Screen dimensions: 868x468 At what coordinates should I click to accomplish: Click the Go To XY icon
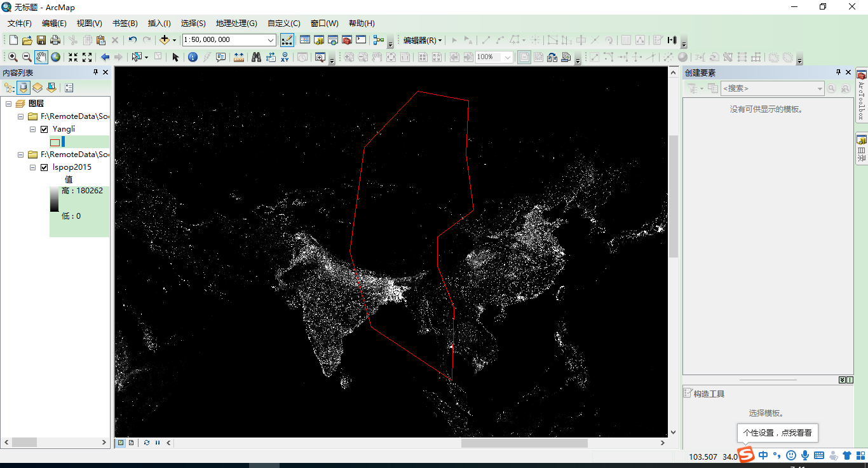point(285,57)
